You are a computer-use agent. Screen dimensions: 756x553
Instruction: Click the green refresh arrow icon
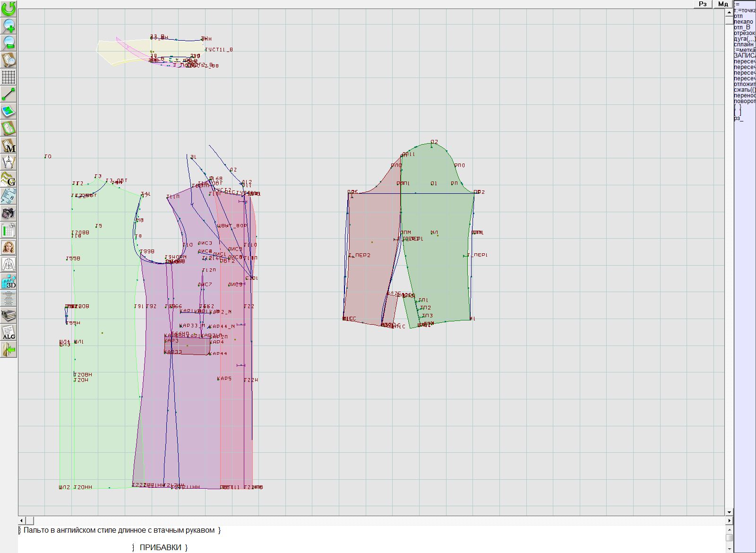click(9, 9)
